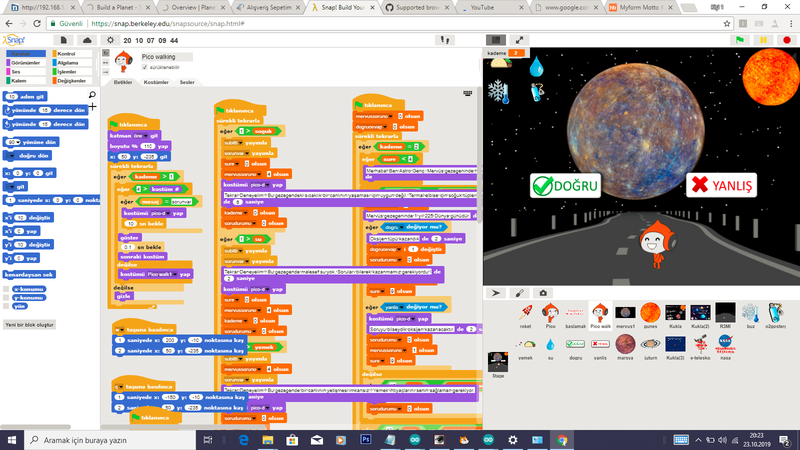Screen dimensions: 800x450
Task: Switch to the Kostümler tab
Action: point(156,82)
